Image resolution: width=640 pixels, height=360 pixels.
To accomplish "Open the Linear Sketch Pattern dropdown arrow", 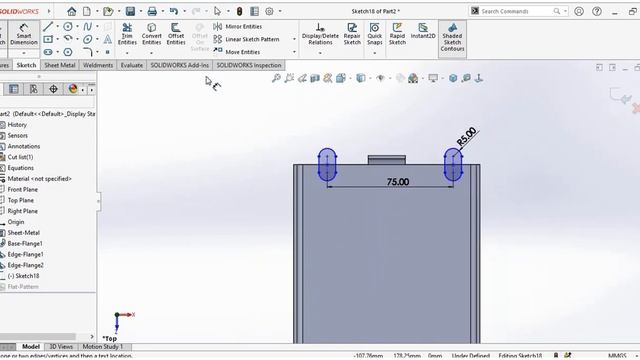I will 294,39.
